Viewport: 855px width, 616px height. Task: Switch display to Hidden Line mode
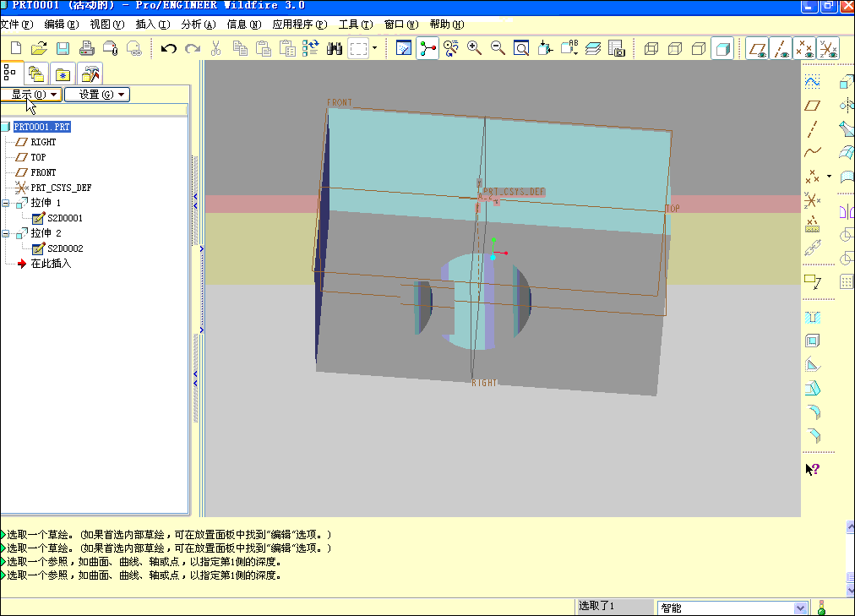click(x=675, y=48)
